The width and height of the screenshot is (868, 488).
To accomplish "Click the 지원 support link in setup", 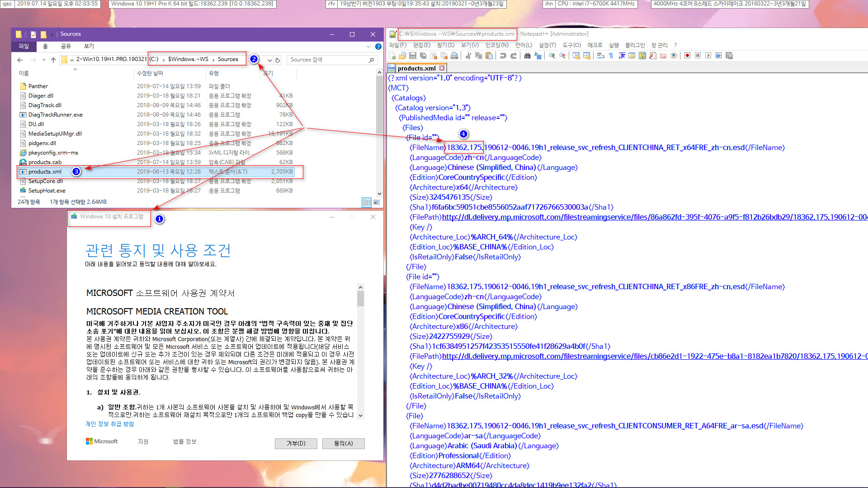I will (143, 441).
